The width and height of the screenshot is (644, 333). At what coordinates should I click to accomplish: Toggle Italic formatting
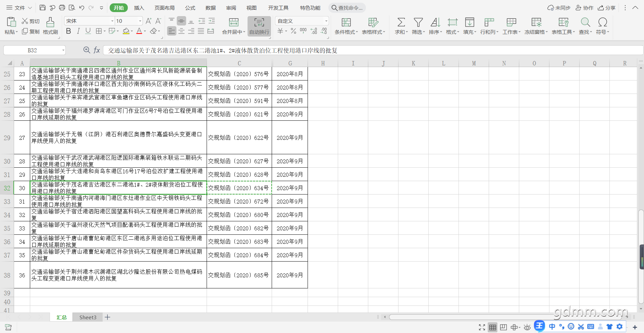[x=78, y=31]
